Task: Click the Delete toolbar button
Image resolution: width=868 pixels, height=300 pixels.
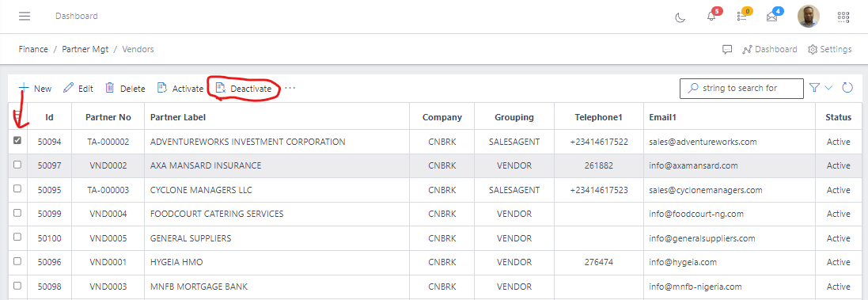Action: pos(125,89)
